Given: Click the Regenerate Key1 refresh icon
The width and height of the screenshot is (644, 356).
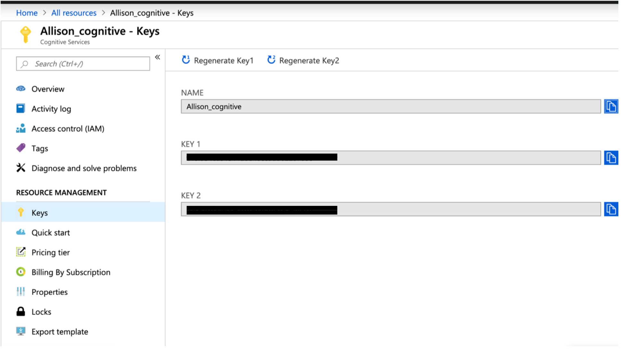Looking at the screenshot, I should pos(186,60).
